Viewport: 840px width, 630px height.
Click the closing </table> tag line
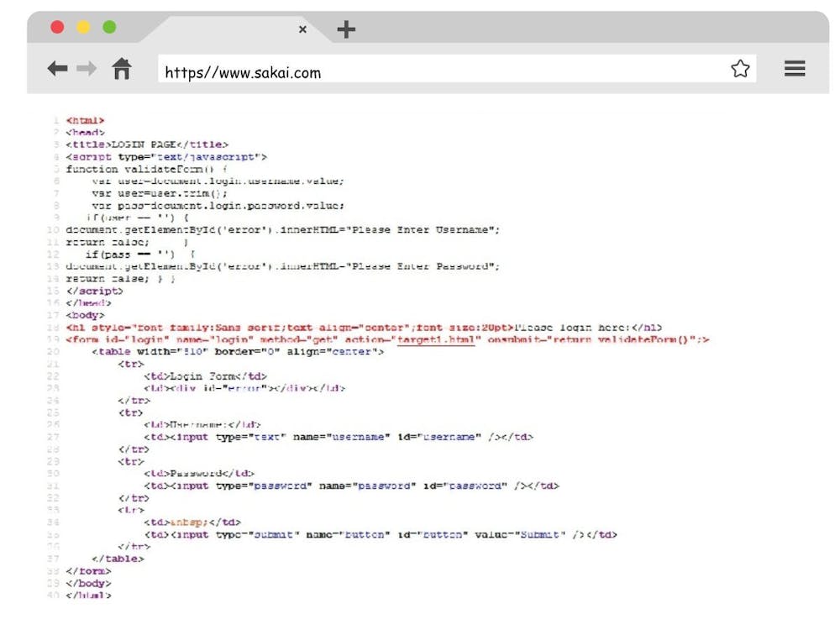118,559
